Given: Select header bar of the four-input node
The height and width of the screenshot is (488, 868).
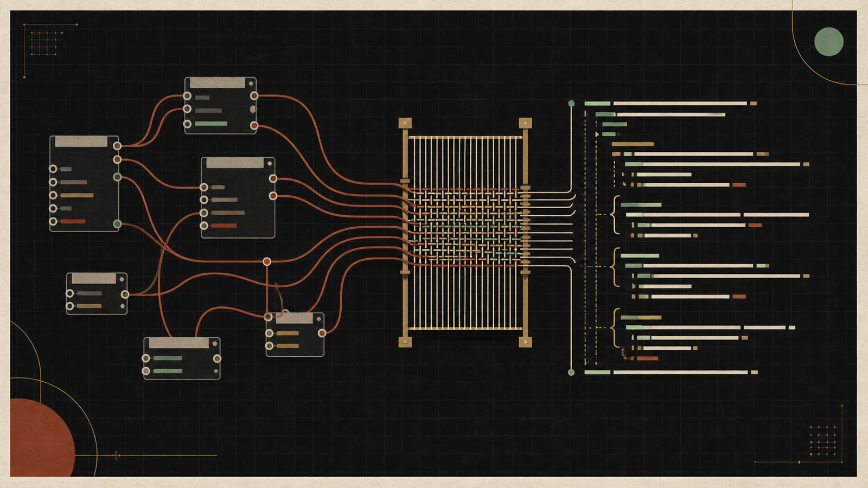Looking at the screenshot, I should [235, 163].
